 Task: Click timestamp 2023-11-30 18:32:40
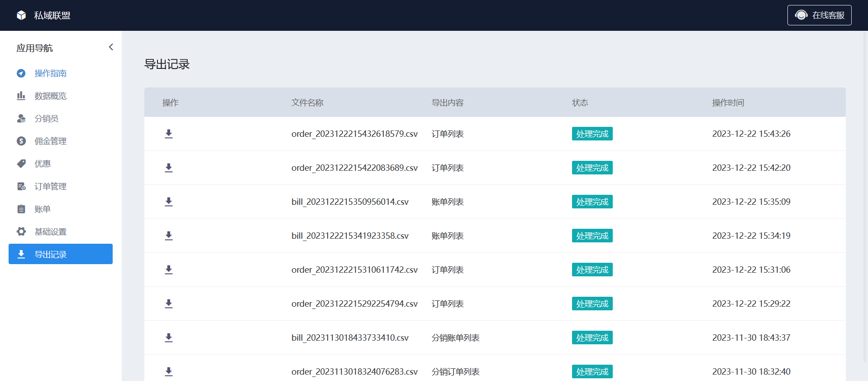[x=751, y=371]
